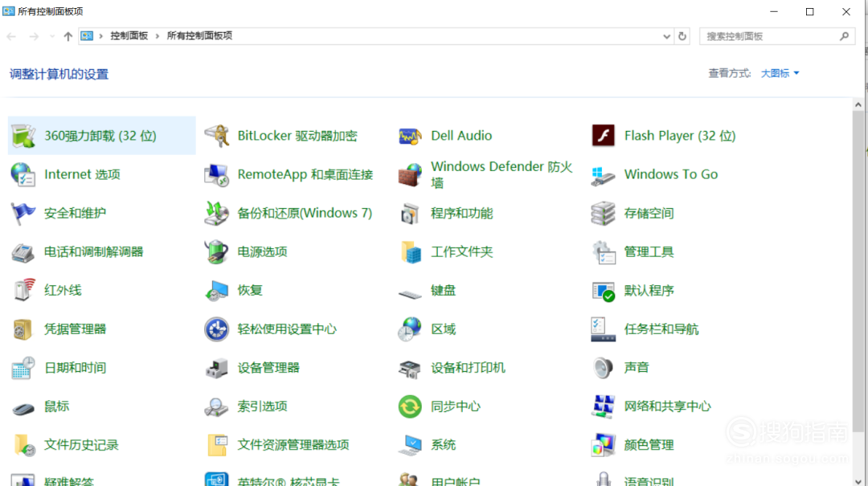868x486 pixels.
Task: Open the 电源选项 battery icon
Action: tap(216, 252)
